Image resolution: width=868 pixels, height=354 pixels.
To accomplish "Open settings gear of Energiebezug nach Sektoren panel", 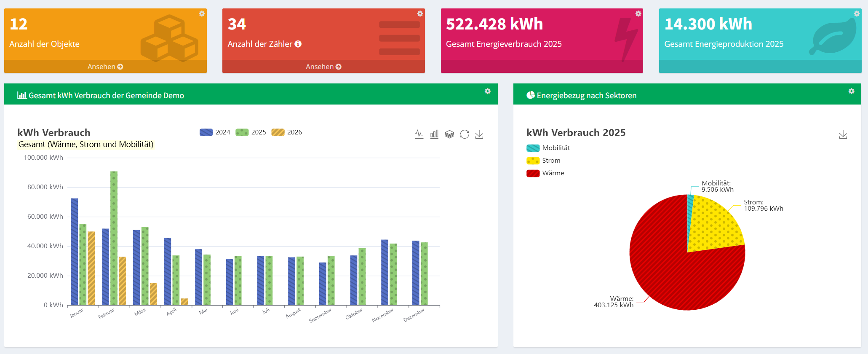I will [852, 91].
